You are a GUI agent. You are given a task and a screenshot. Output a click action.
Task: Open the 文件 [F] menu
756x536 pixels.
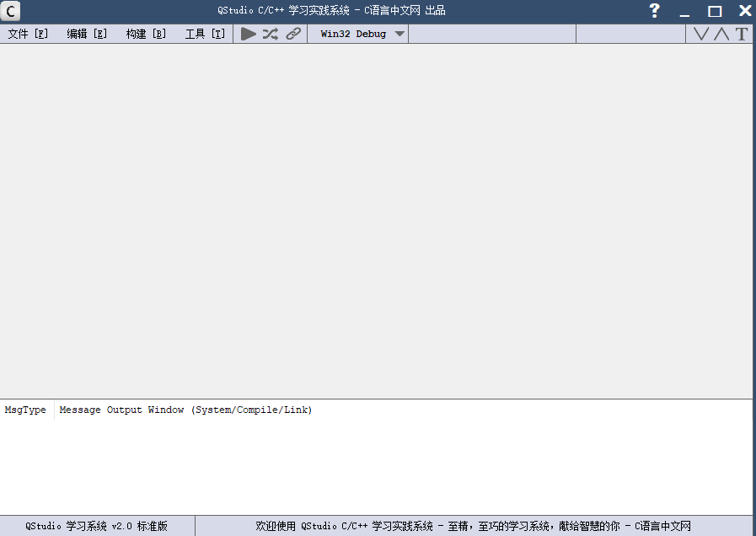tap(28, 34)
